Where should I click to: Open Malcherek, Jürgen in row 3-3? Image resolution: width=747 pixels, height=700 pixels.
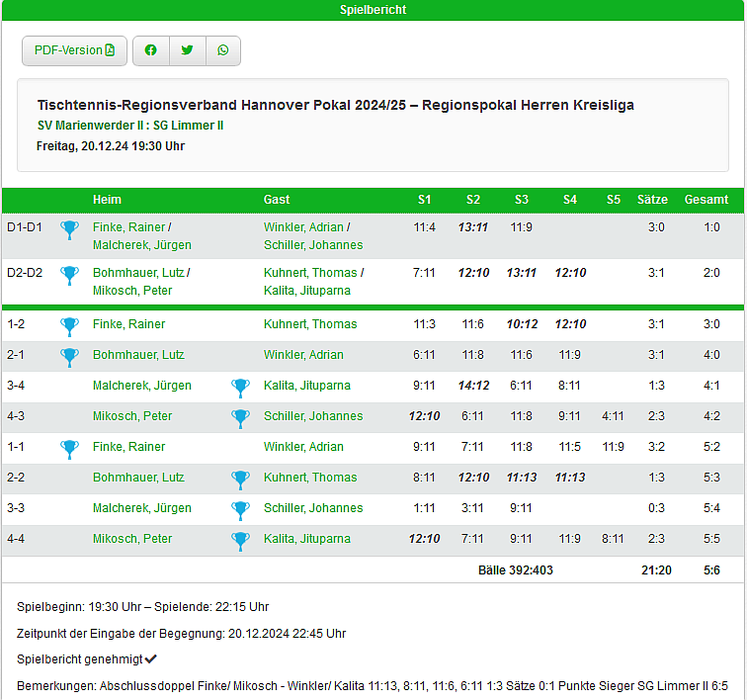click(142, 508)
